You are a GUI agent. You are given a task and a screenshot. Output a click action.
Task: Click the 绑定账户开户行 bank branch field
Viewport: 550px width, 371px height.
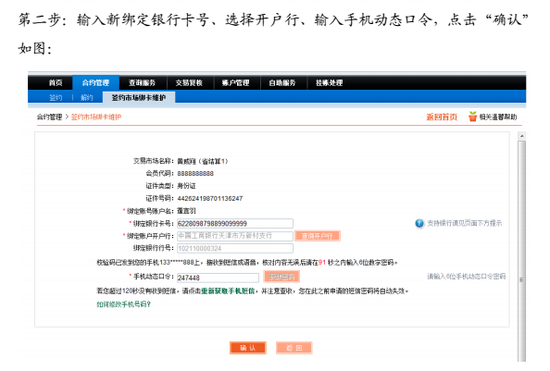tap(235, 236)
